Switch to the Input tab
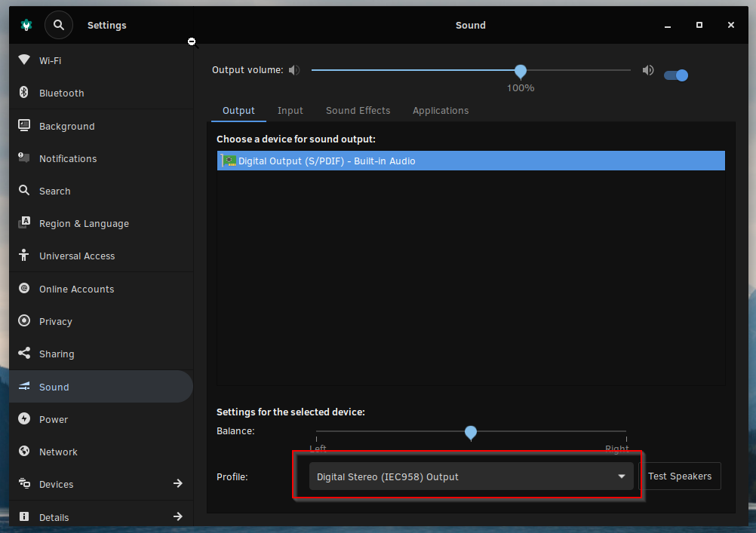756x533 pixels. coord(290,111)
